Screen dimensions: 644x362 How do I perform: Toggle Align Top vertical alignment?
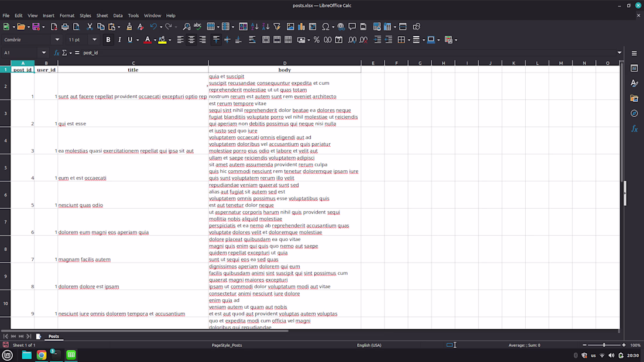click(x=216, y=40)
